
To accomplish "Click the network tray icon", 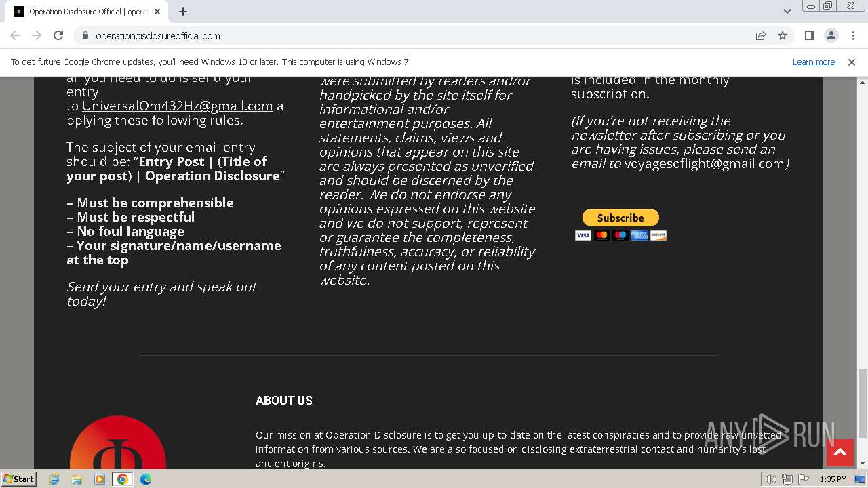I will (787, 479).
